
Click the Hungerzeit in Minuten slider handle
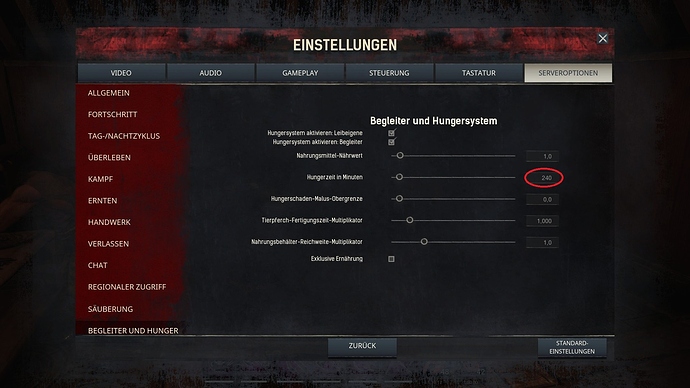pyautogui.click(x=399, y=177)
